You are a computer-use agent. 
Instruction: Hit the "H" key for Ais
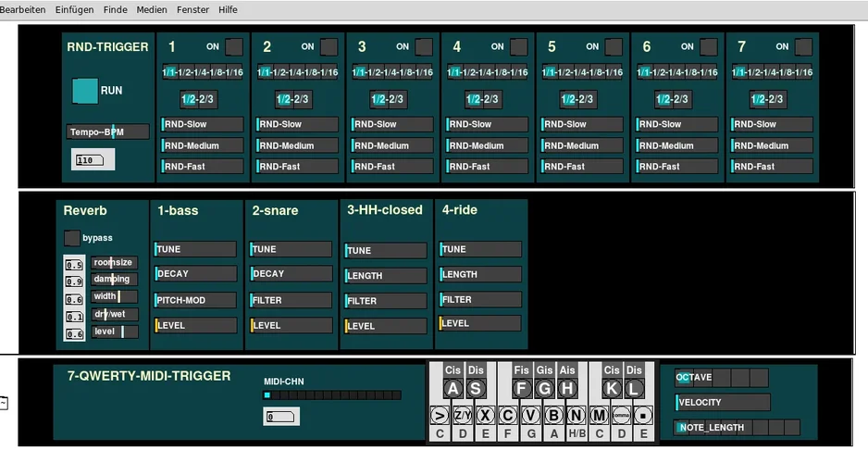567,389
